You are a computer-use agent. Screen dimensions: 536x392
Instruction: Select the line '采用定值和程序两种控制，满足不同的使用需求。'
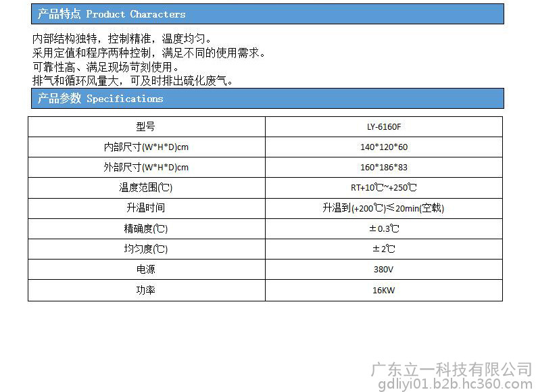point(149,53)
